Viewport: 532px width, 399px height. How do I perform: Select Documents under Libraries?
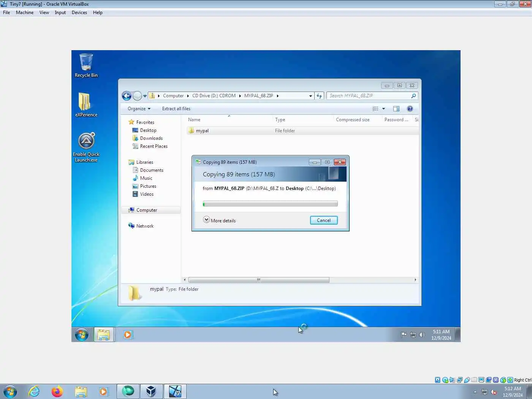click(x=152, y=170)
